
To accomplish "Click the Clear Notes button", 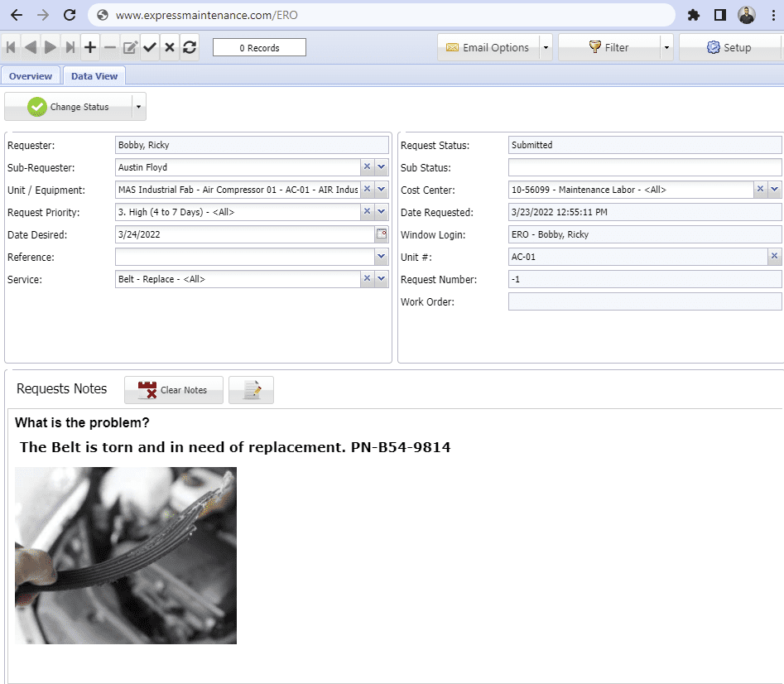I will coord(174,390).
